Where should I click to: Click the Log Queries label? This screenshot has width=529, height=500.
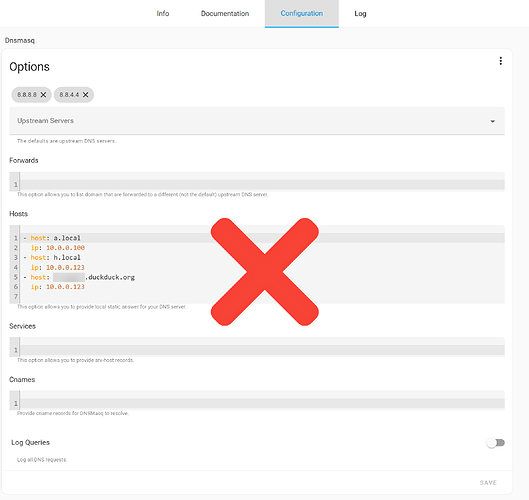[x=30, y=442]
